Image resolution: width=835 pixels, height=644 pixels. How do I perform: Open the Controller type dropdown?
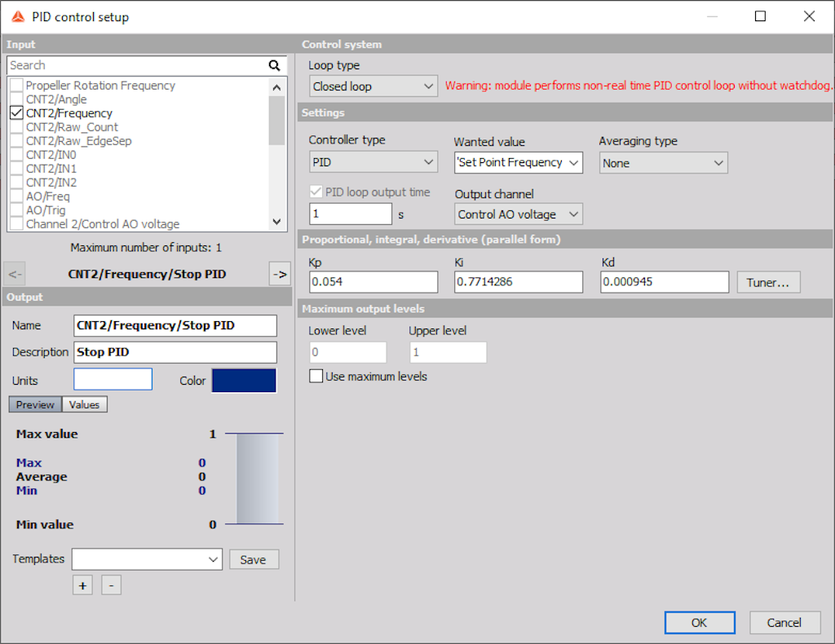pos(373,161)
